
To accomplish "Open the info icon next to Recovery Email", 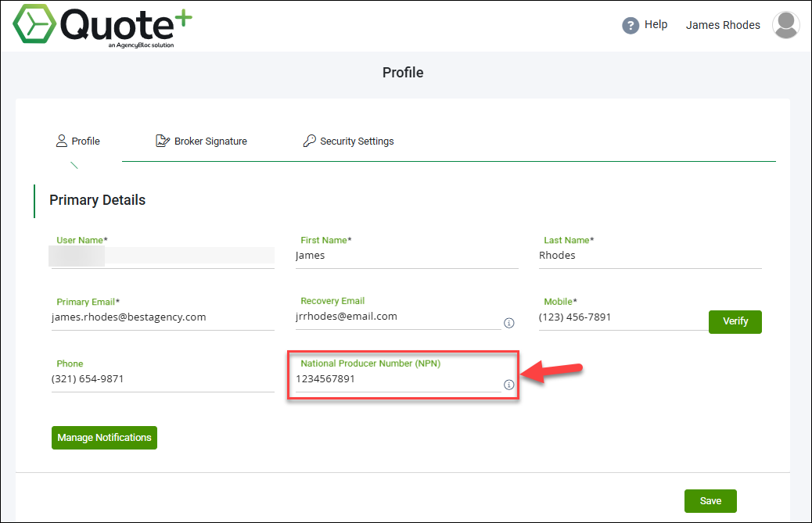I will click(x=508, y=323).
